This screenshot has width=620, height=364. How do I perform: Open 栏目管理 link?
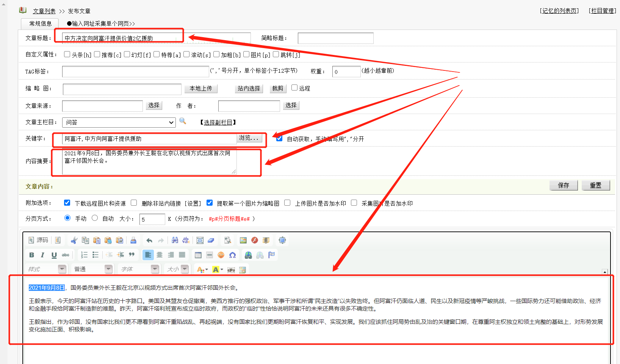click(603, 11)
